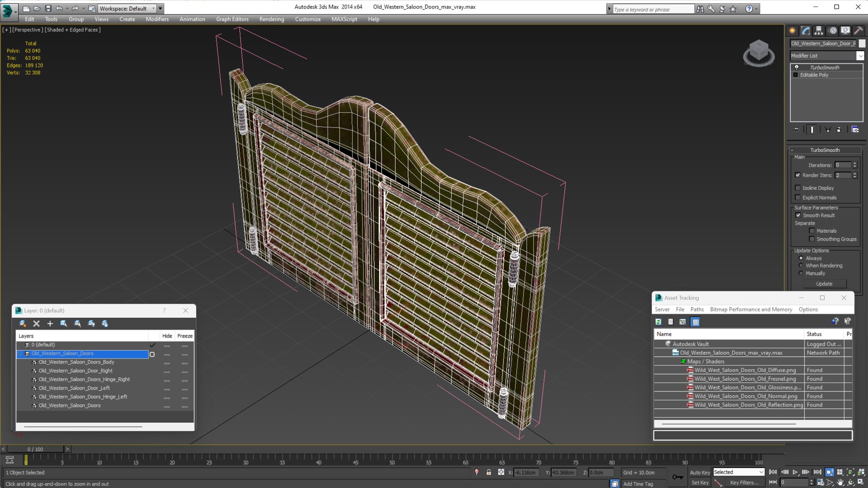Toggle the Render Iters checkbox
Screen dimensions: 868x488
[798, 175]
